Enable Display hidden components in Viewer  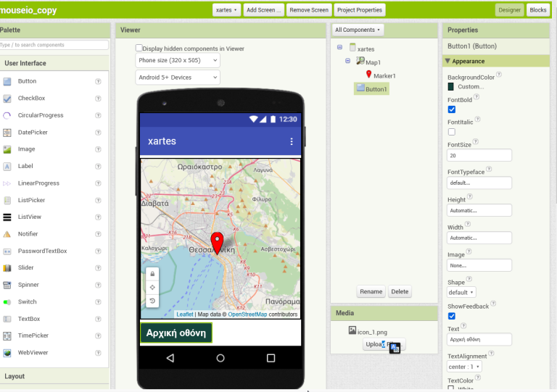coord(139,49)
